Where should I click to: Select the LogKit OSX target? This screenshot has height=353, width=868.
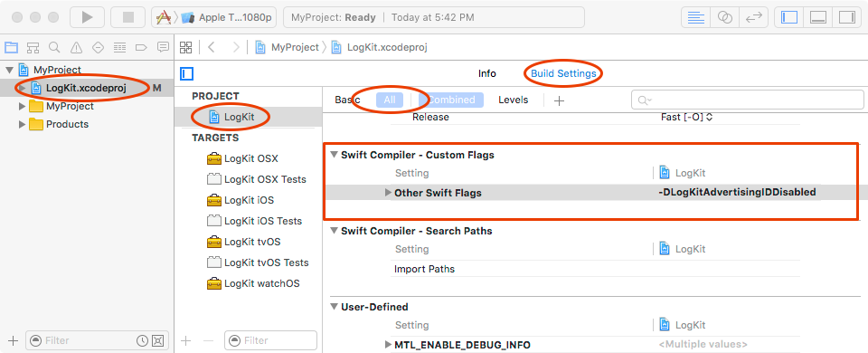click(242, 158)
